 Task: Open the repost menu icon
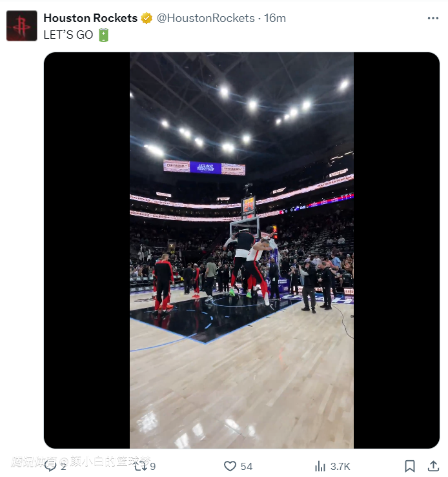point(139,465)
